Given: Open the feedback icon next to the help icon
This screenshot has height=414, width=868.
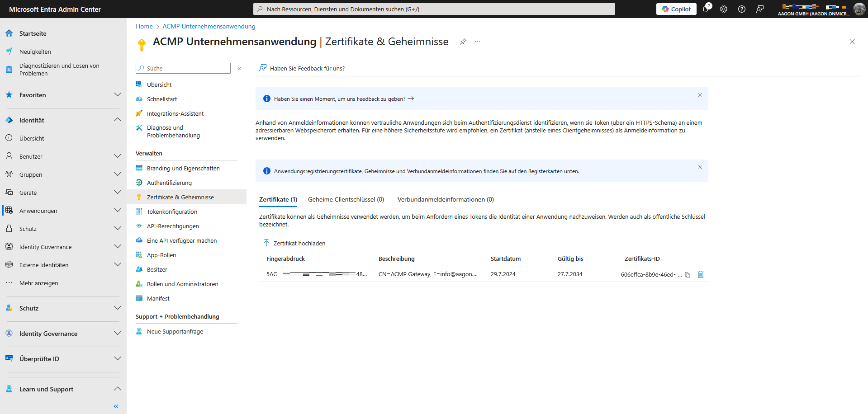Looking at the screenshot, I should (x=759, y=9).
